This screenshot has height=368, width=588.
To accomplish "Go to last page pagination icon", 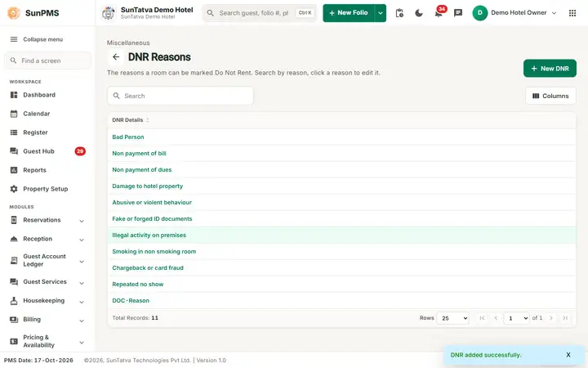I will pyautogui.click(x=565, y=318).
